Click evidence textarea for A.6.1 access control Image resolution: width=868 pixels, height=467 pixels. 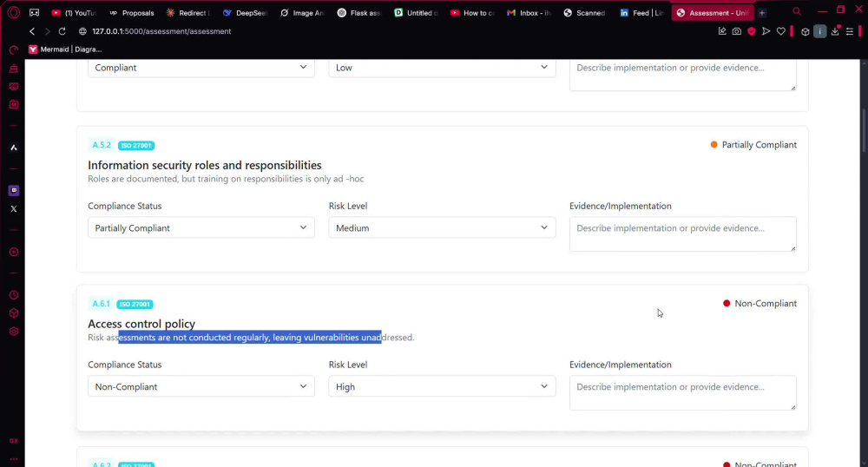pos(682,393)
